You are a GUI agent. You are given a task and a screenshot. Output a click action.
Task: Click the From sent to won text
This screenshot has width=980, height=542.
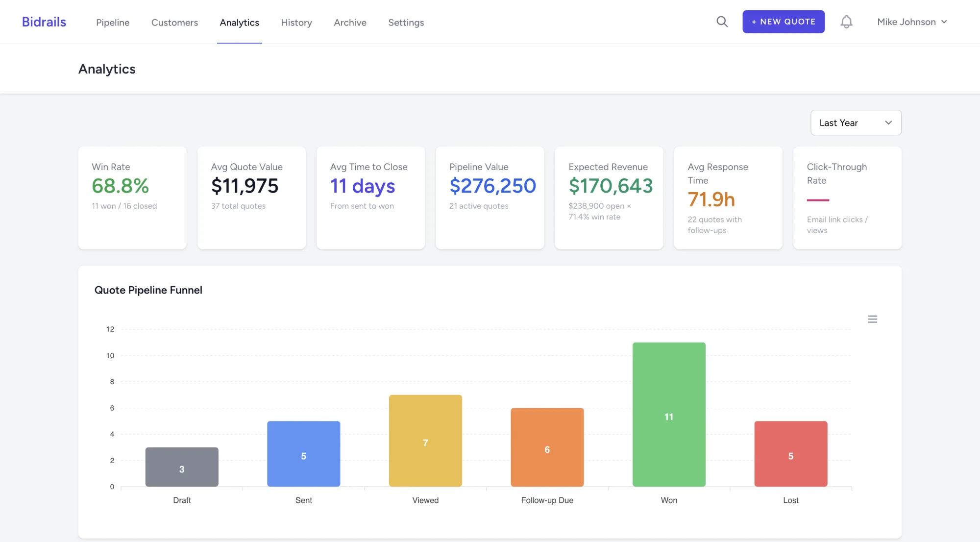[362, 206]
